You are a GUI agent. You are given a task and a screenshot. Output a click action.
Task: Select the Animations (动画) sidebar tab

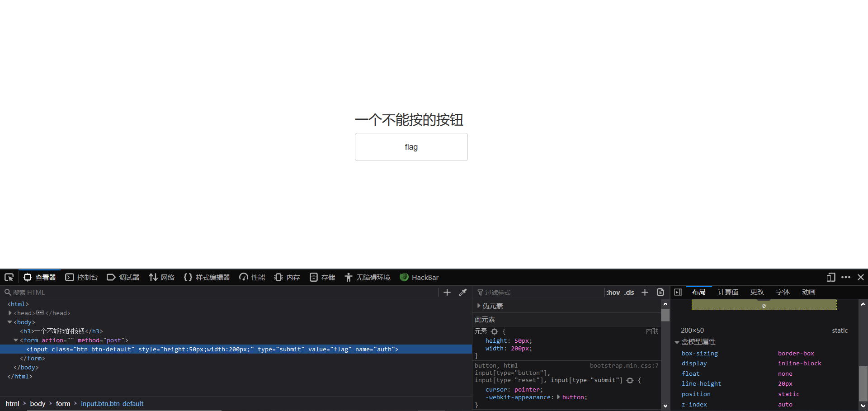pos(809,292)
